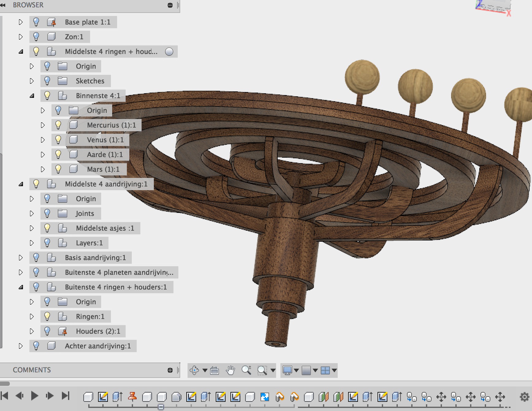Select the Houders (2):1 tree item
This screenshot has width=532, height=411.
click(98, 331)
